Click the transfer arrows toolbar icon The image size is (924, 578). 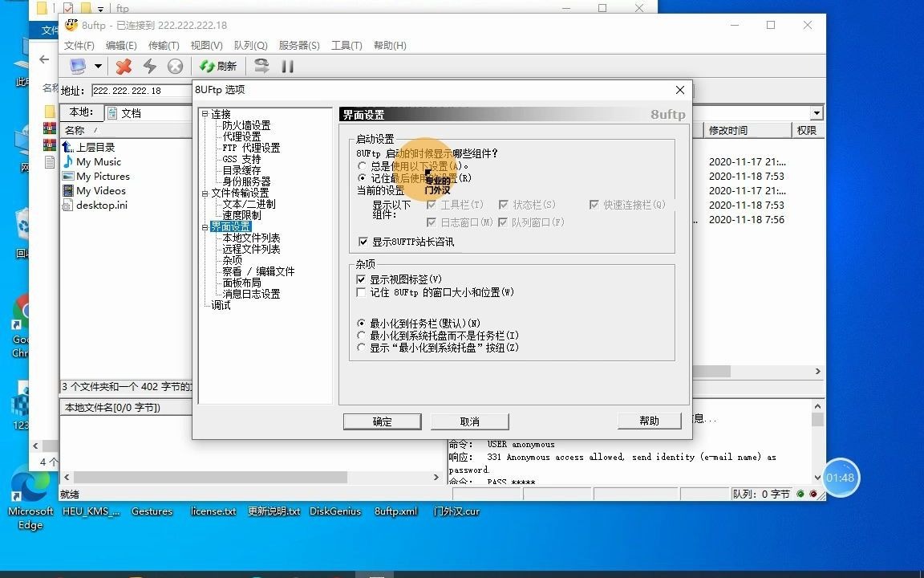click(x=261, y=66)
